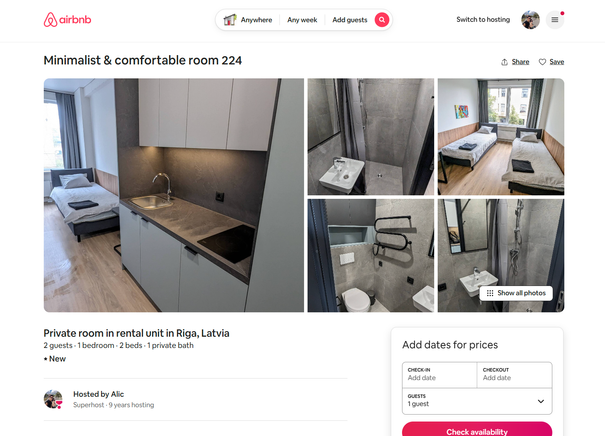Click Switch to hosting link

[x=483, y=20]
